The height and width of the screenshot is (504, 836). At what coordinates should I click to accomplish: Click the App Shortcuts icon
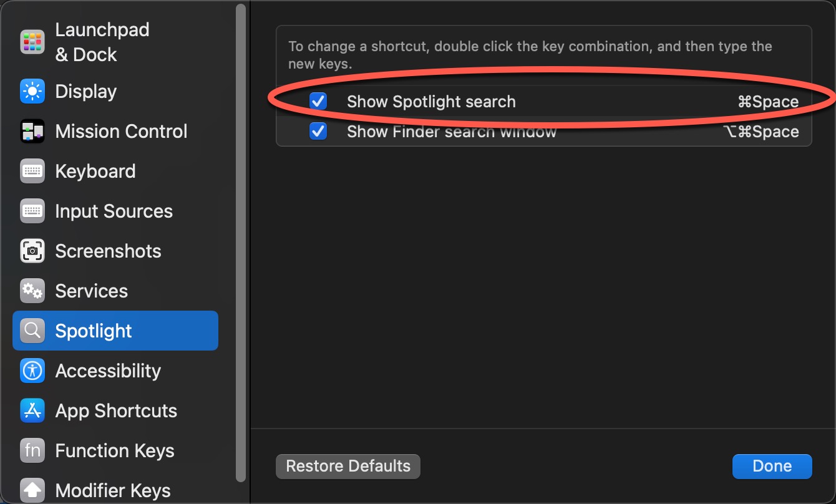[31, 410]
